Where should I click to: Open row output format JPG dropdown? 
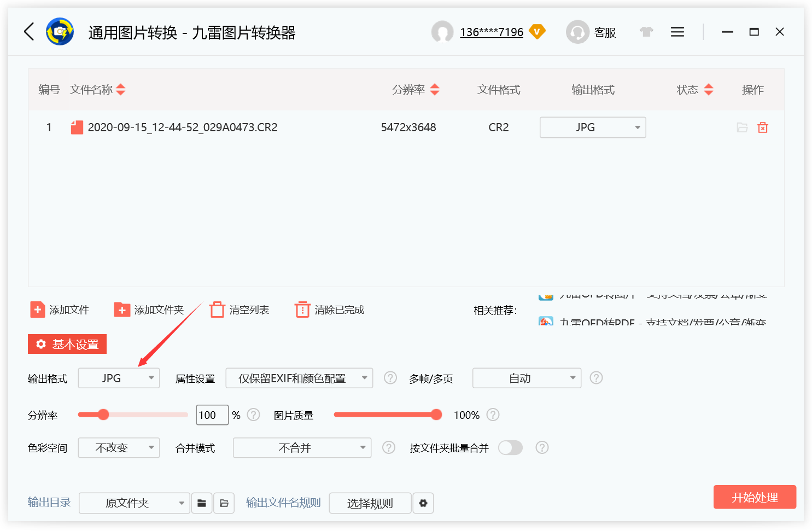593,127
